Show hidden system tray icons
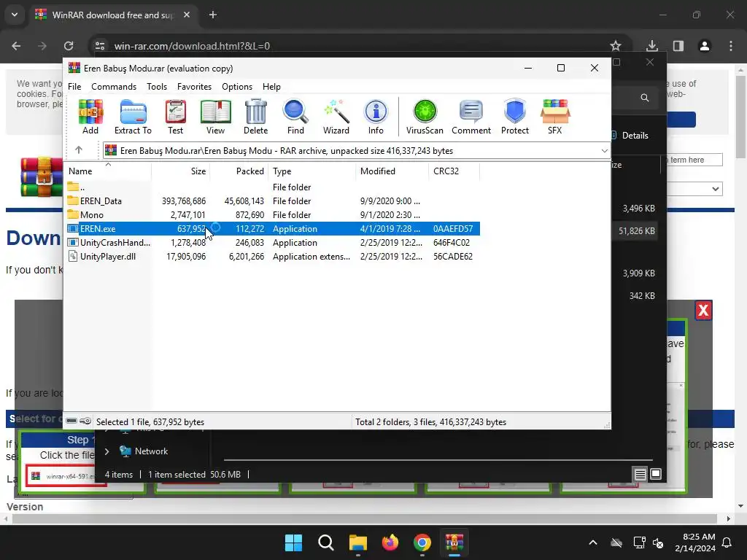747x560 pixels. click(x=592, y=542)
